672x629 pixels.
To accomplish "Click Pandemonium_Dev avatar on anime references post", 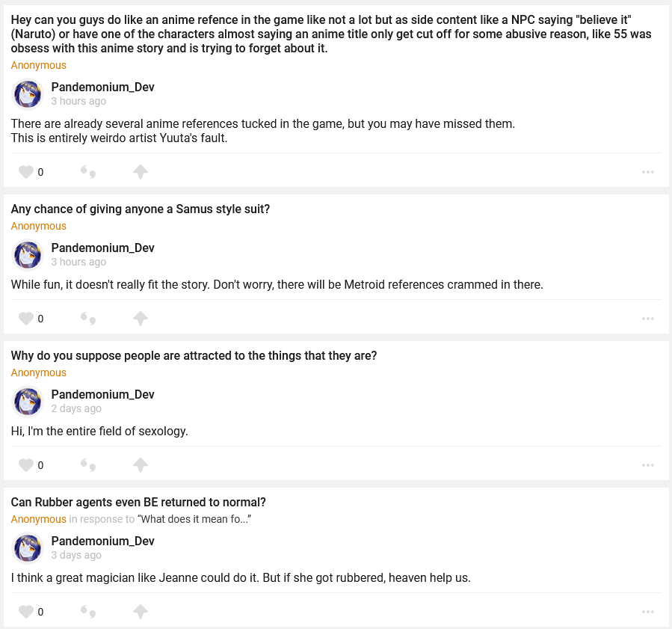I will pos(28,94).
